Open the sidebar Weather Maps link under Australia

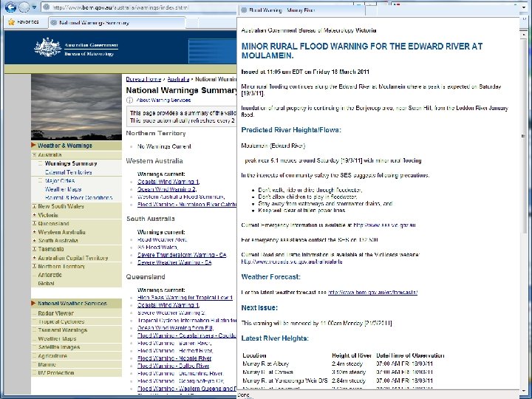pos(63,189)
